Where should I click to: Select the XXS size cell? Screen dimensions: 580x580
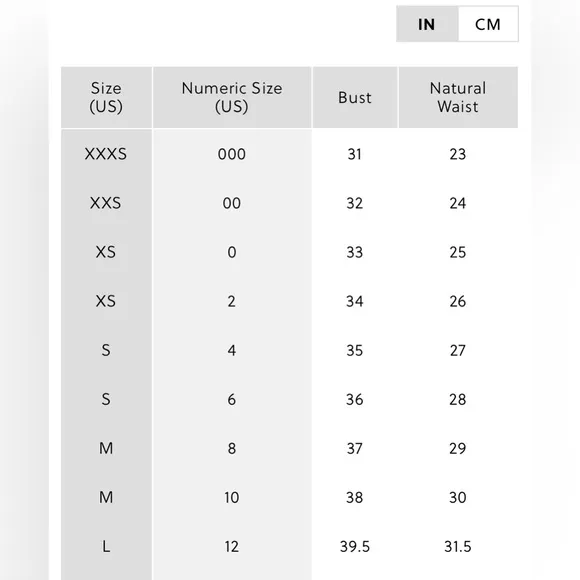(x=106, y=203)
